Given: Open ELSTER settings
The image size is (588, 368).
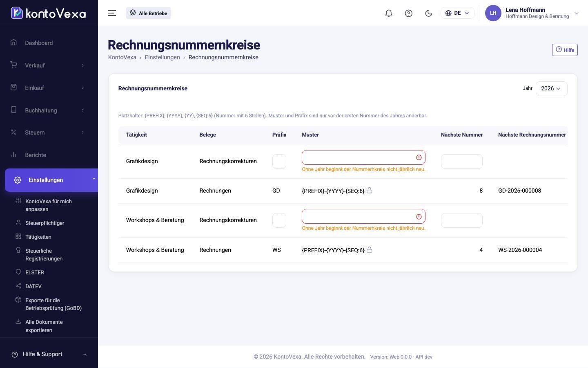Looking at the screenshot, I should pyautogui.click(x=34, y=272).
